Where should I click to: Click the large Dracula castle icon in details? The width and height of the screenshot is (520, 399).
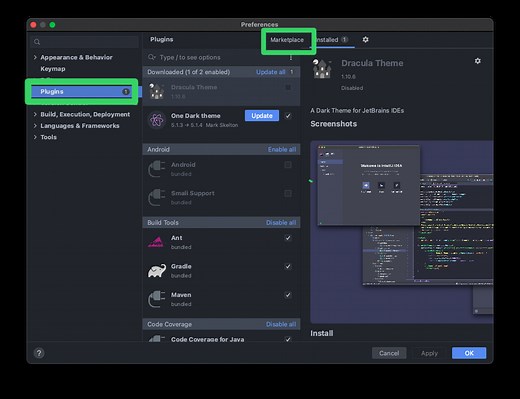click(x=322, y=68)
